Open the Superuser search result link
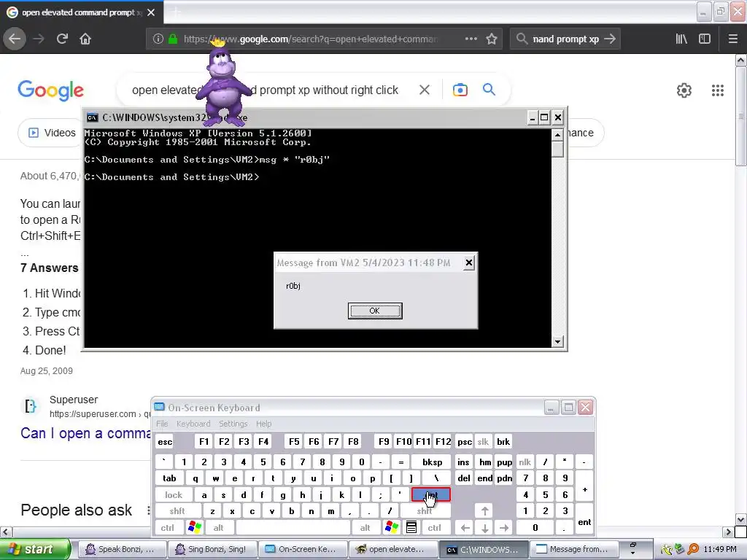This screenshot has height=560, width=747. point(86,433)
